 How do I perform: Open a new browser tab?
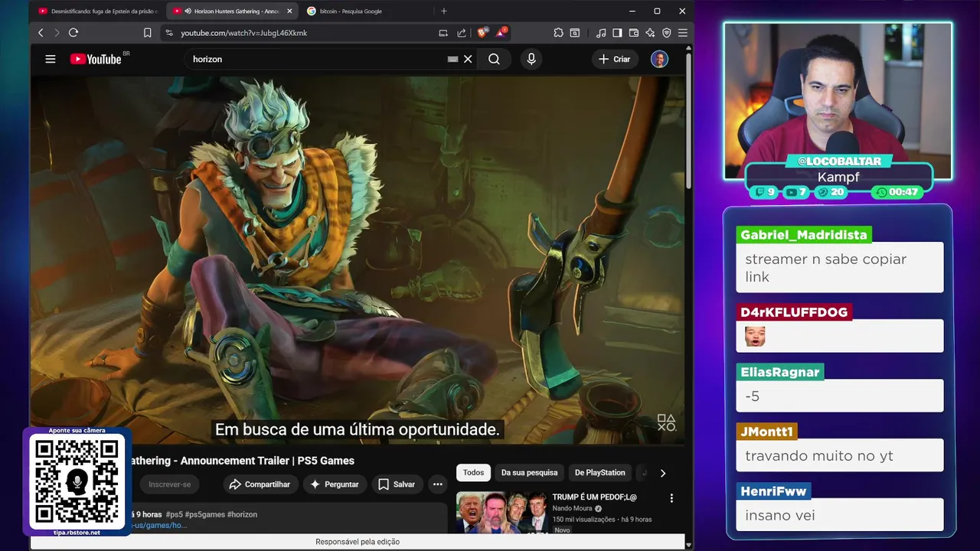point(444,11)
